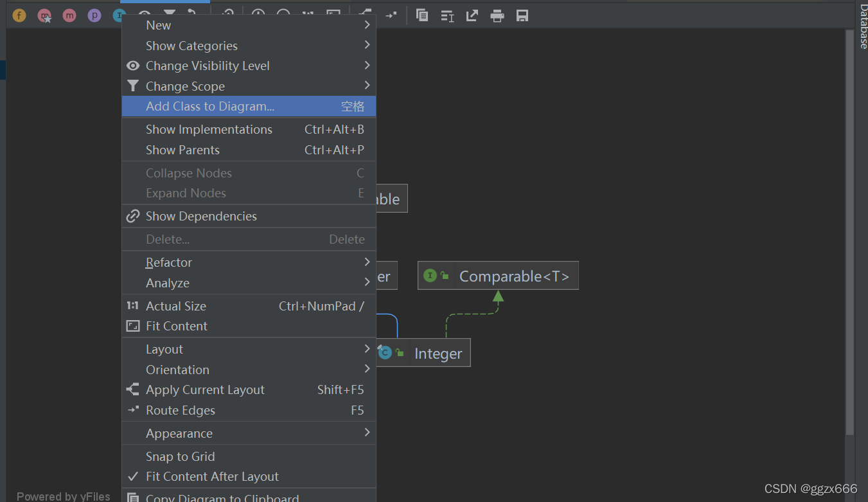Open the Database side tool window tab
This screenshot has height=502, width=868.
click(863, 26)
